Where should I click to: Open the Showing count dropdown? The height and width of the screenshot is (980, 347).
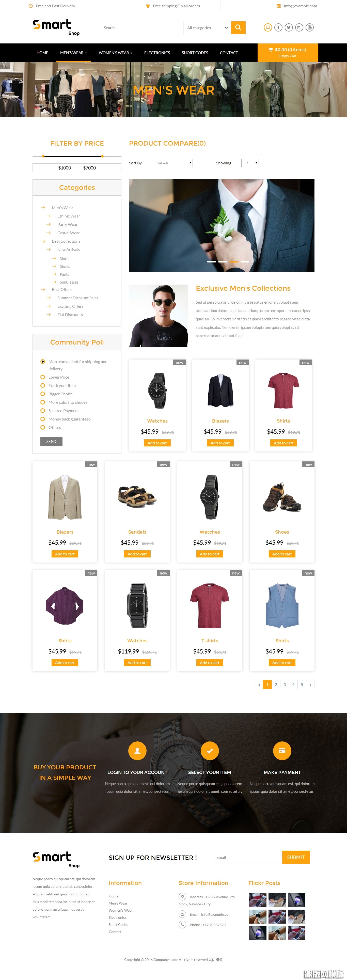click(x=250, y=163)
